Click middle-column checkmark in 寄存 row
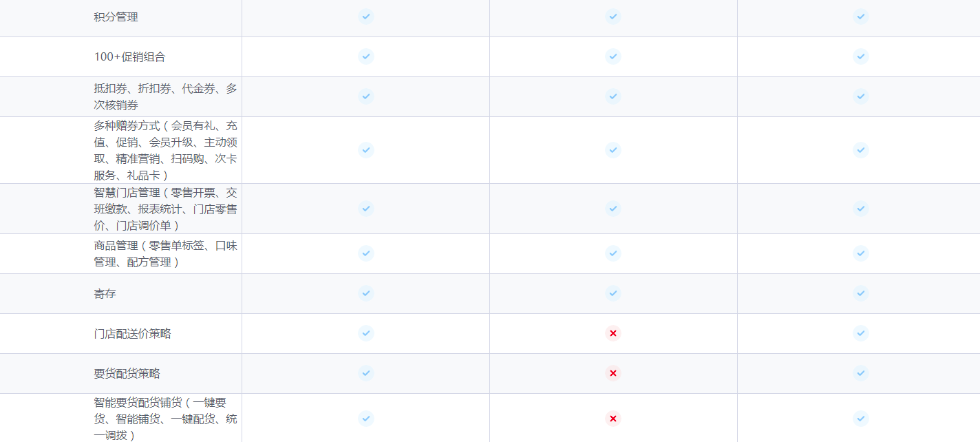 pos(613,293)
